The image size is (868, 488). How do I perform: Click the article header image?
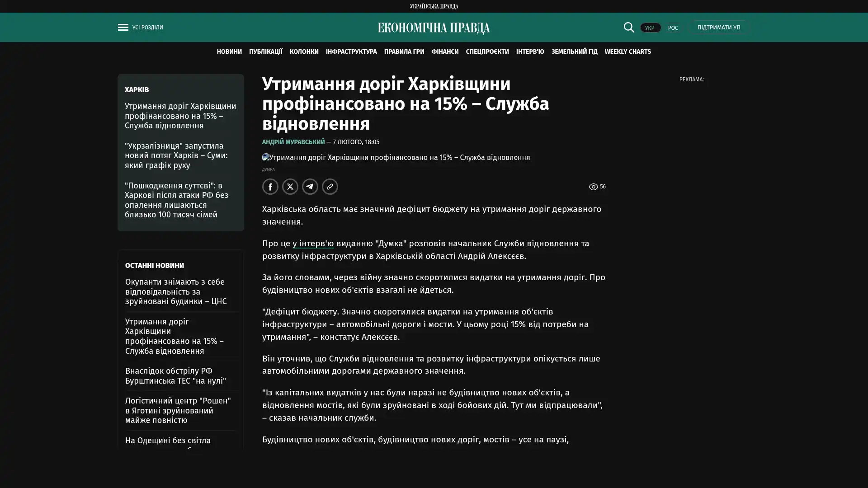[396, 158]
